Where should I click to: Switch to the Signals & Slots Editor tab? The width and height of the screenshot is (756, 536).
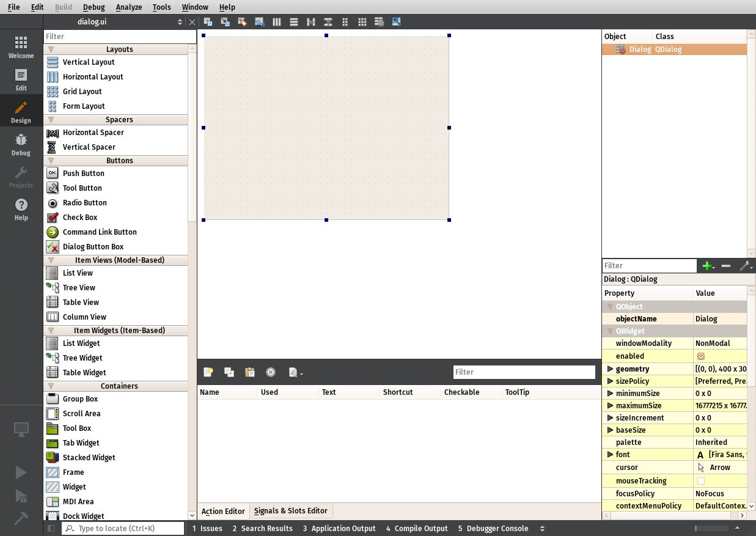coord(290,510)
